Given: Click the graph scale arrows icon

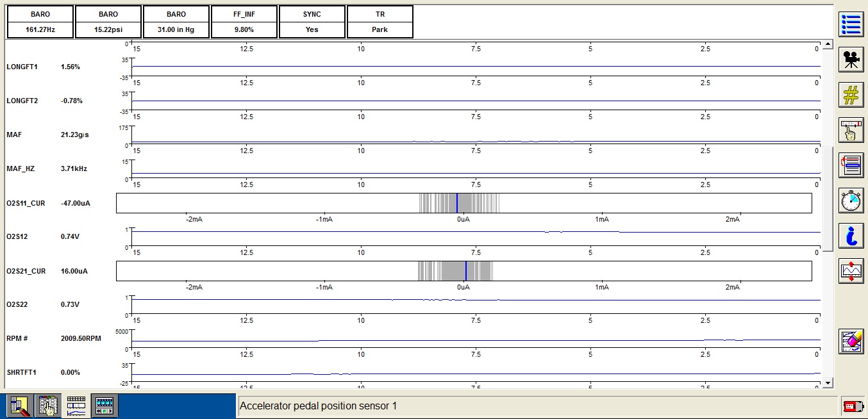Looking at the screenshot, I should coord(851,271).
